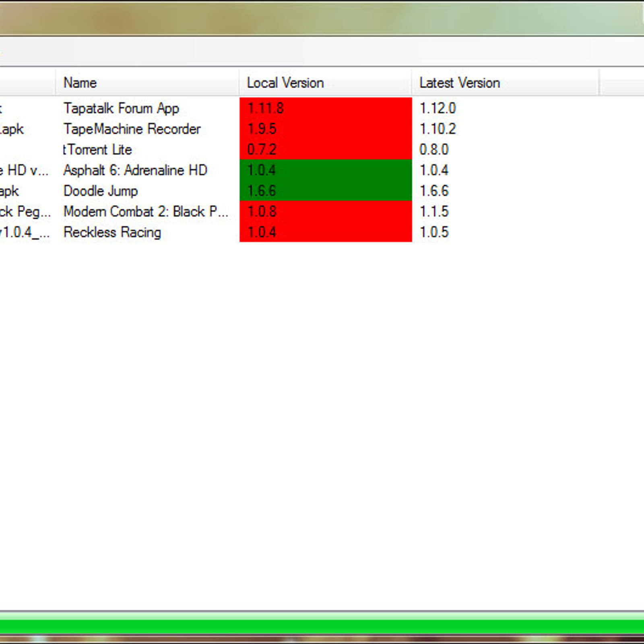The image size is (644, 644).
Task: Click the 'e HD v...' file name cell
Action: coord(24,170)
